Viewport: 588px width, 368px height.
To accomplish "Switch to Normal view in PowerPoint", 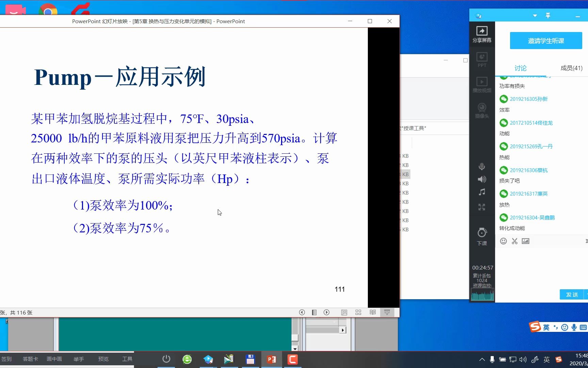I will click(344, 312).
